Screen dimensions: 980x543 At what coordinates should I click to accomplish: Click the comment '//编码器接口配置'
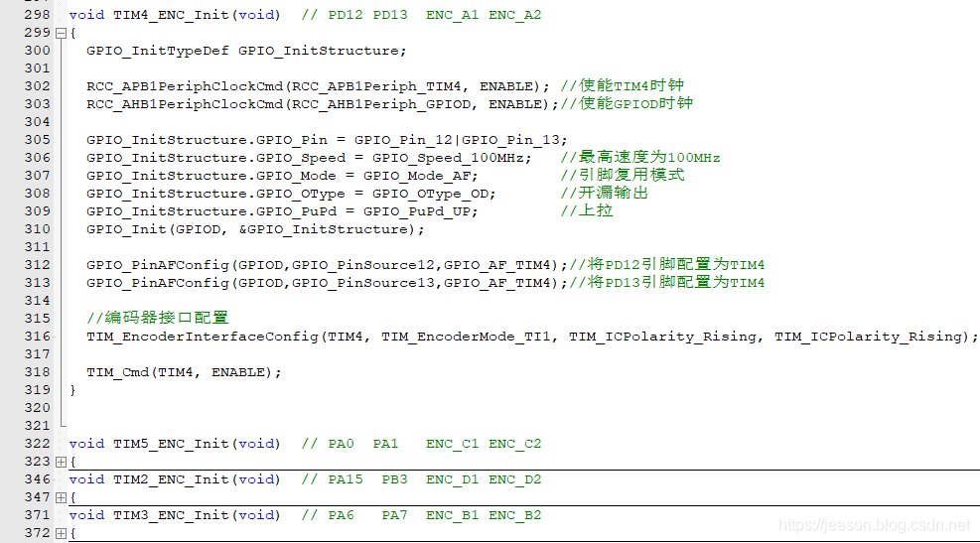point(158,318)
